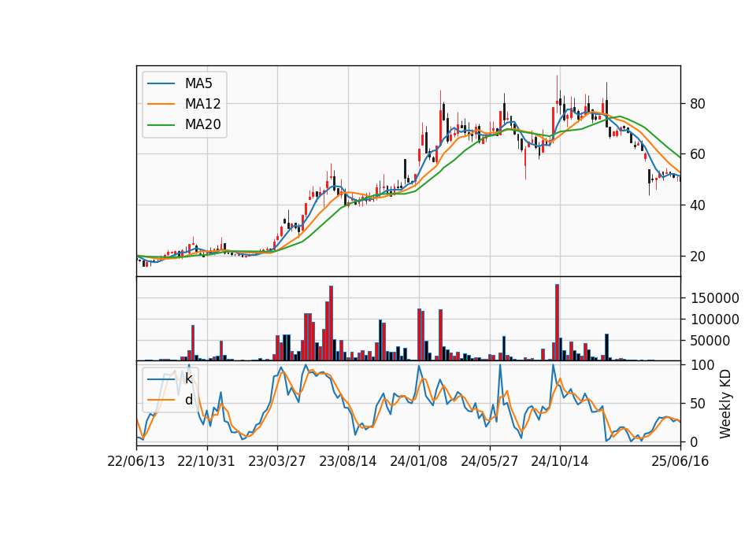The image size is (756, 543).
Task: Click the blue MA5 legend line sample
Action: (x=161, y=83)
